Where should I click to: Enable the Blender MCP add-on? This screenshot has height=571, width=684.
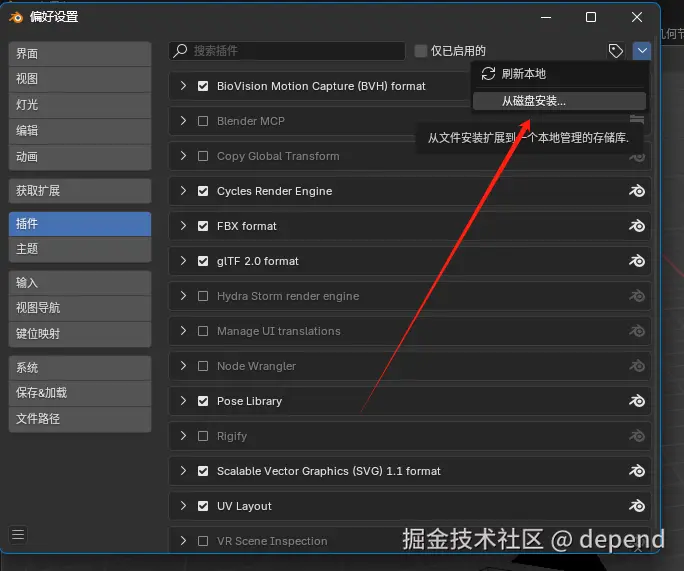[203, 121]
